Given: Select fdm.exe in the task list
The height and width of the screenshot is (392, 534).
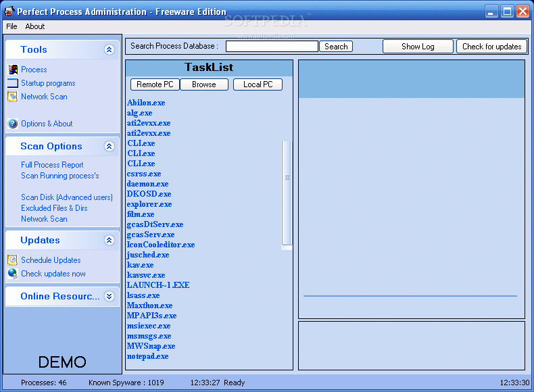Looking at the screenshot, I should (141, 214).
